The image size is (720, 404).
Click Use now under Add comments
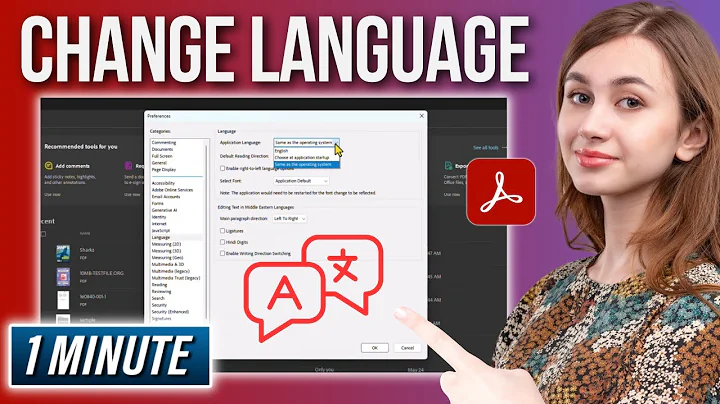[52, 195]
